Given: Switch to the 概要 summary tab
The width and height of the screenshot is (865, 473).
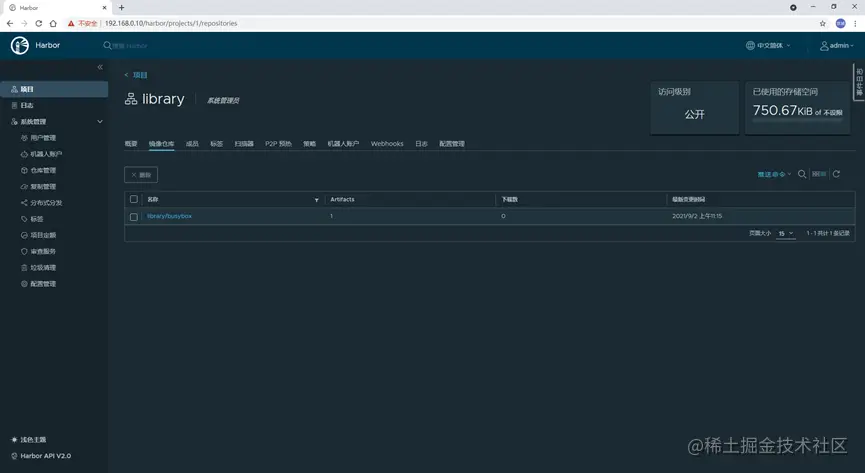Looking at the screenshot, I should tap(131, 144).
